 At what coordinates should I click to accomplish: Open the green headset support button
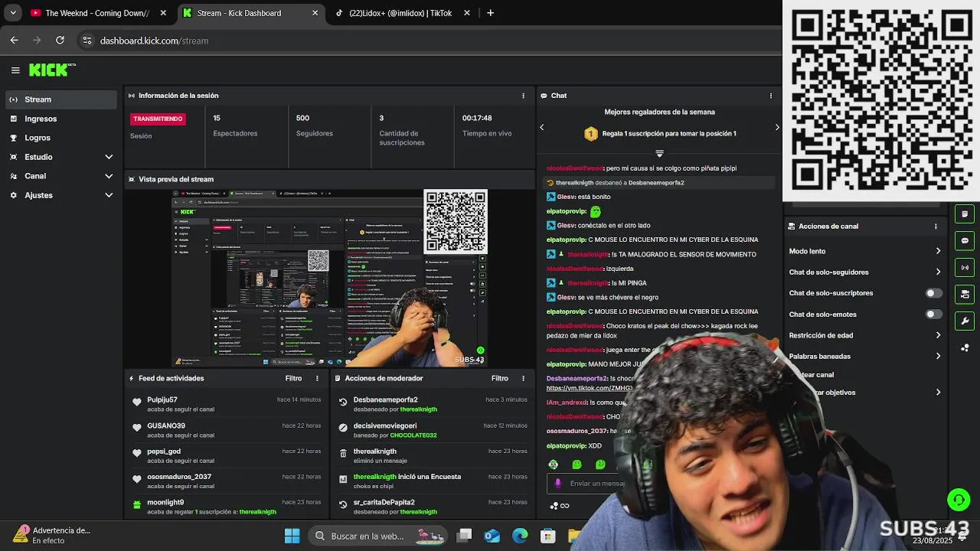(959, 500)
